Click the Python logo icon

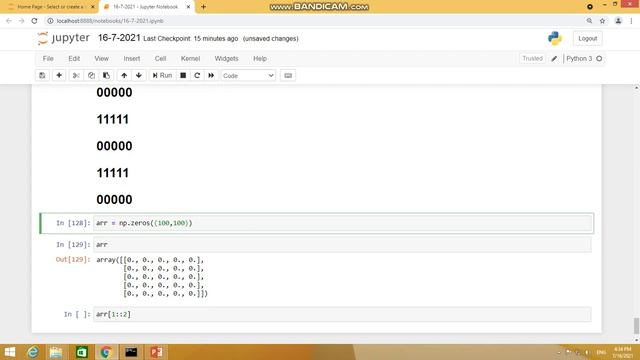click(554, 38)
